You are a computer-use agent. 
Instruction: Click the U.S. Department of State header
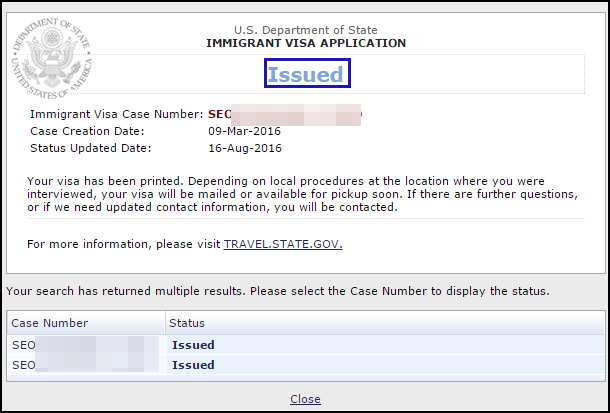pos(306,30)
